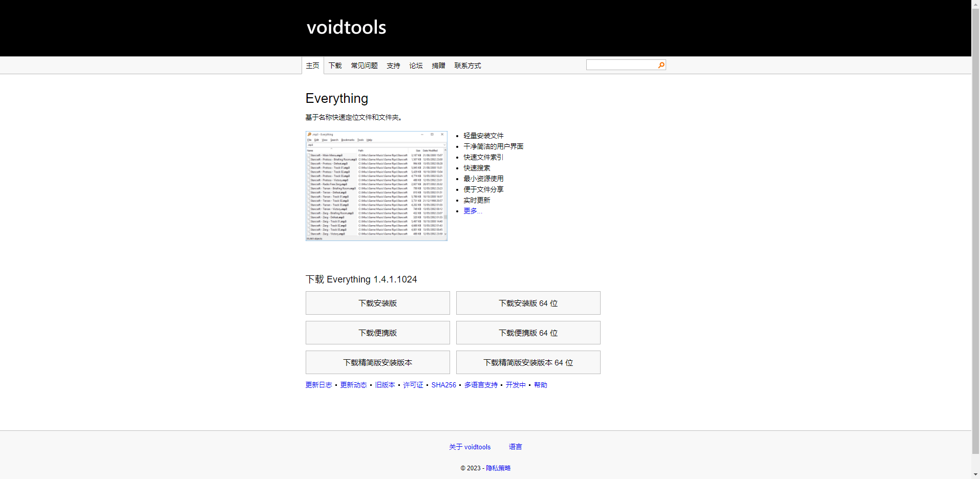Click the Everything application screenshot
The width and height of the screenshot is (980, 479).
tap(376, 186)
